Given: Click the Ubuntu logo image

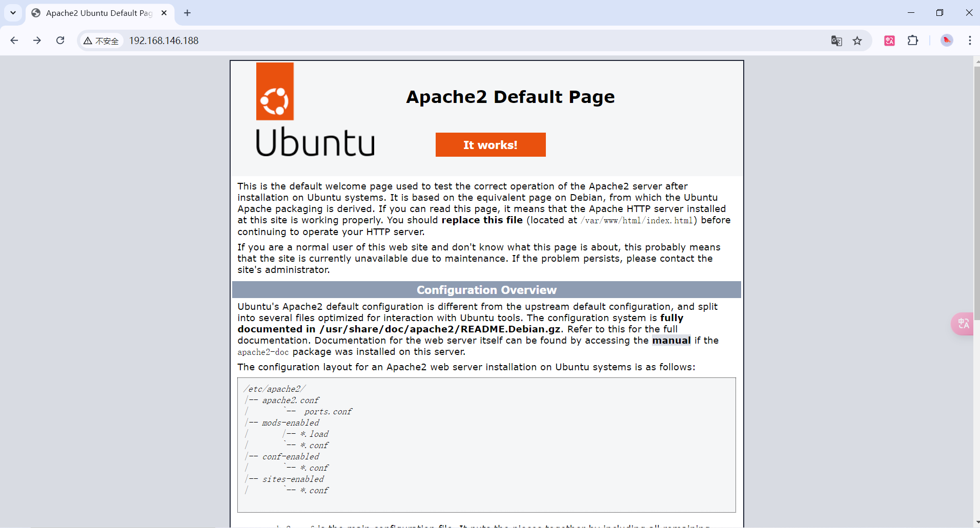Looking at the screenshot, I should pyautogui.click(x=315, y=110).
